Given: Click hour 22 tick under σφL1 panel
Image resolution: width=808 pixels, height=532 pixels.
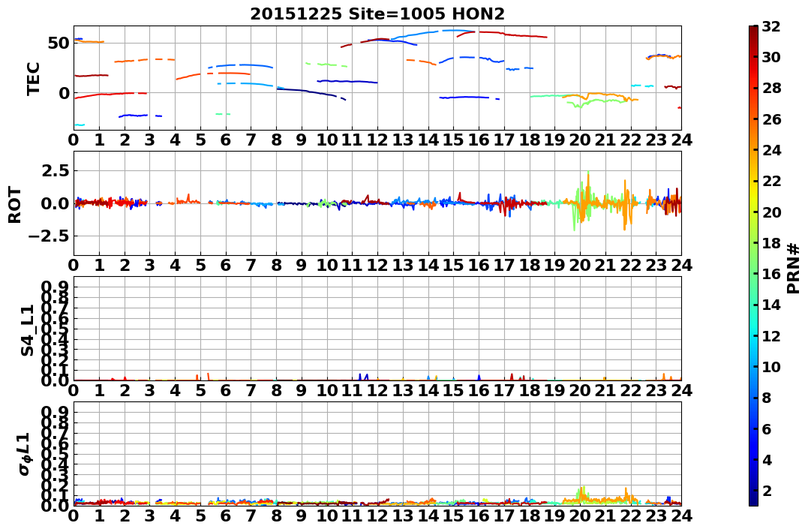Looking at the screenshot, I should pyautogui.click(x=631, y=515).
